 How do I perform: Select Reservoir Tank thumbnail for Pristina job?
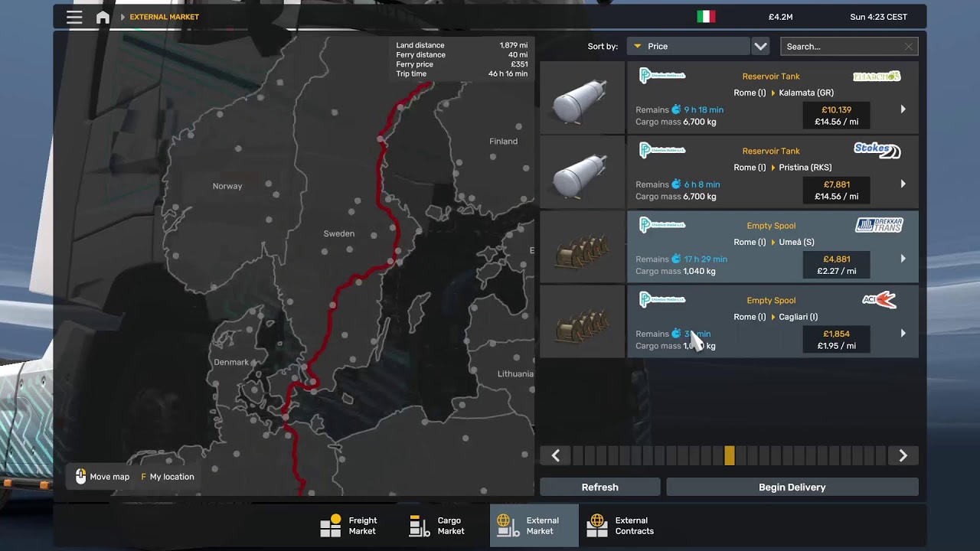click(582, 172)
